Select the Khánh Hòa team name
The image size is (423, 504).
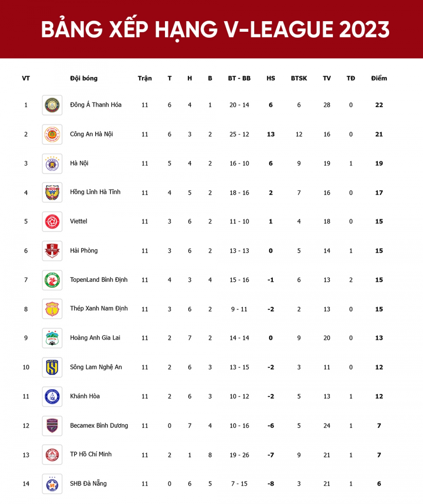85,396
